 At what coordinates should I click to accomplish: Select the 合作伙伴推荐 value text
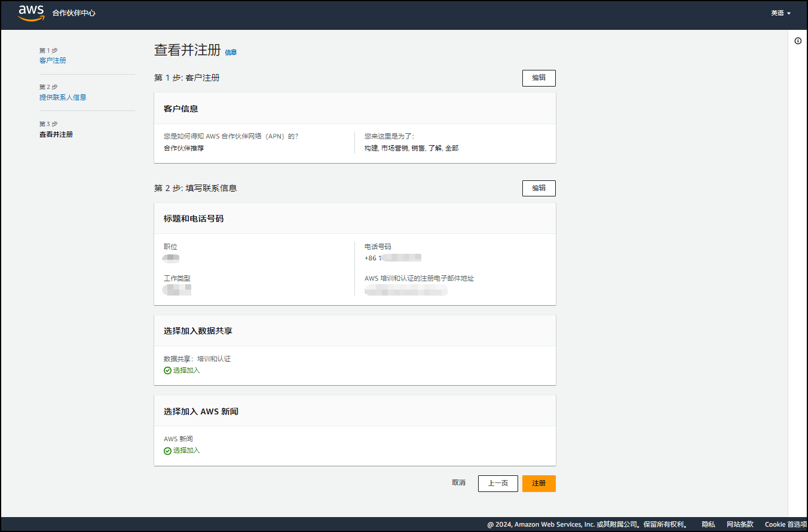coord(184,148)
